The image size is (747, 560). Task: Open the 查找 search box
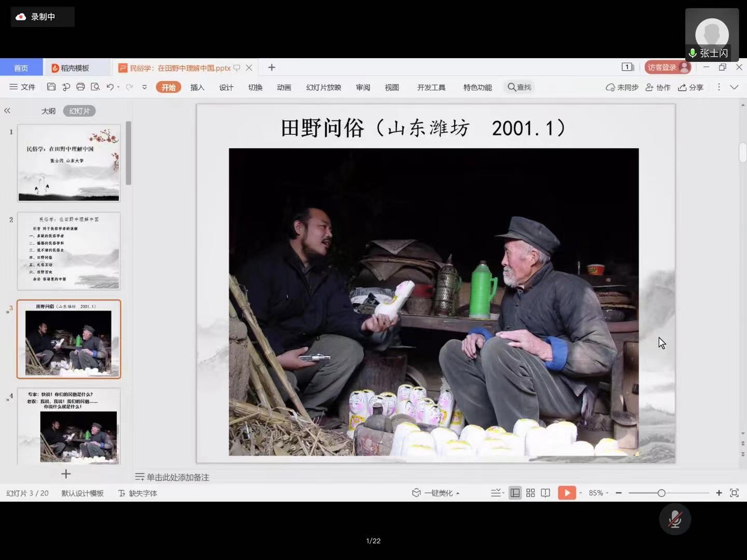520,87
